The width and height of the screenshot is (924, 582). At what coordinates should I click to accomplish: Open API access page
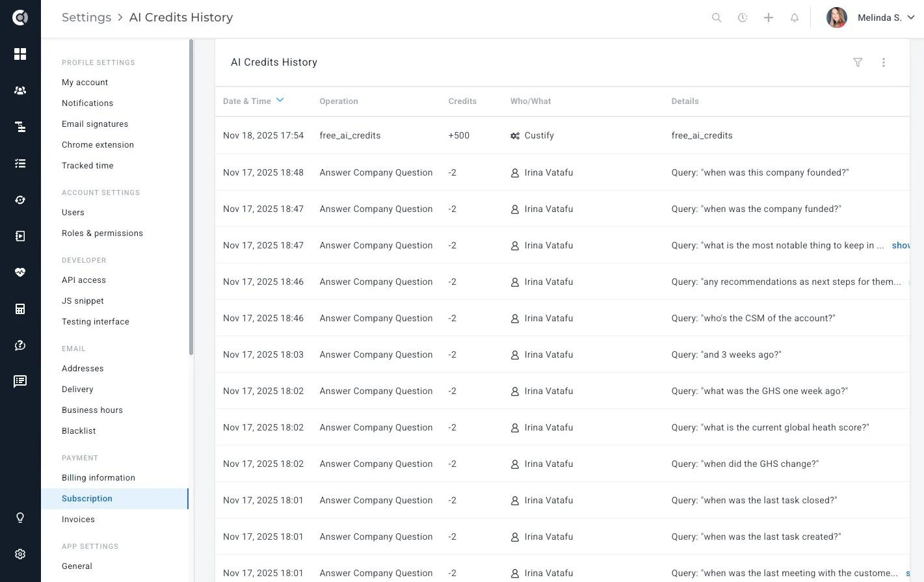tap(84, 280)
